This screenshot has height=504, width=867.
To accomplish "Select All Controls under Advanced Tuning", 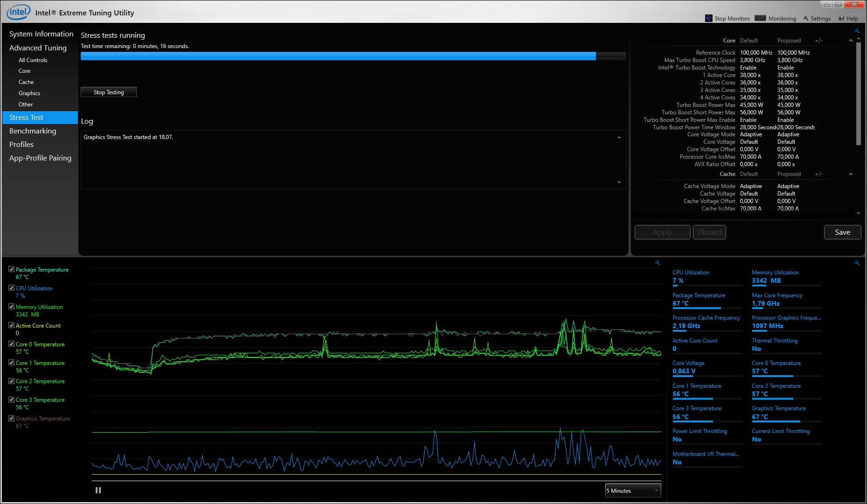I will [x=33, y=60].
